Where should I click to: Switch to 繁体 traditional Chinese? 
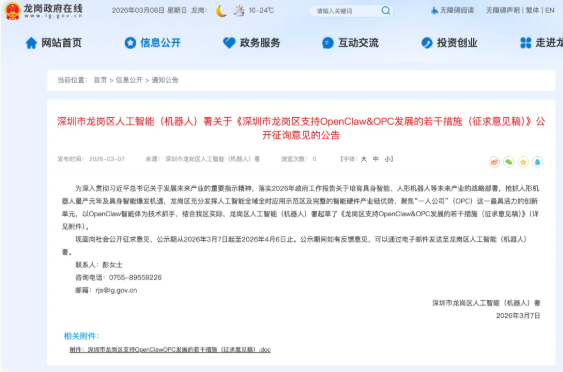pos(532,10)
